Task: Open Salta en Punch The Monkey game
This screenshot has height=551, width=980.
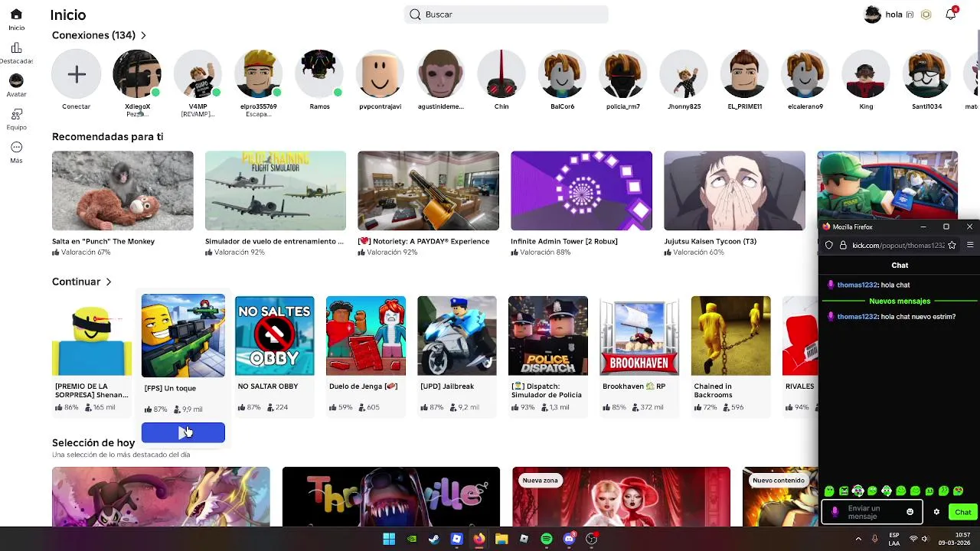Action: coord(122,191)
